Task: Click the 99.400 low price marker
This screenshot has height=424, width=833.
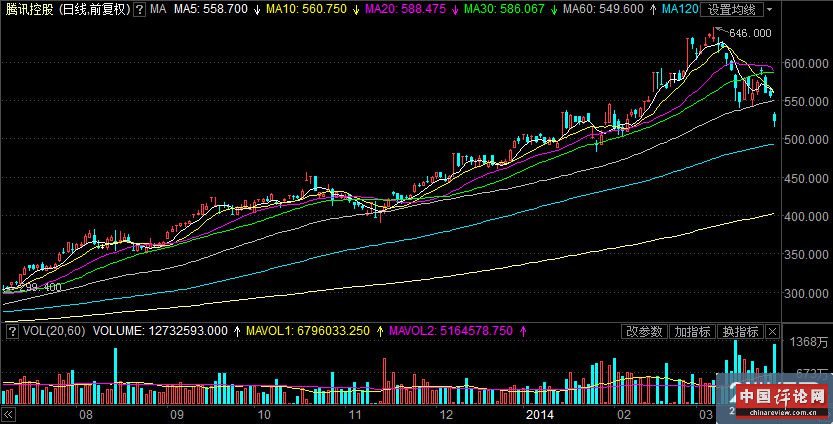Action: (x=44, y=287)
